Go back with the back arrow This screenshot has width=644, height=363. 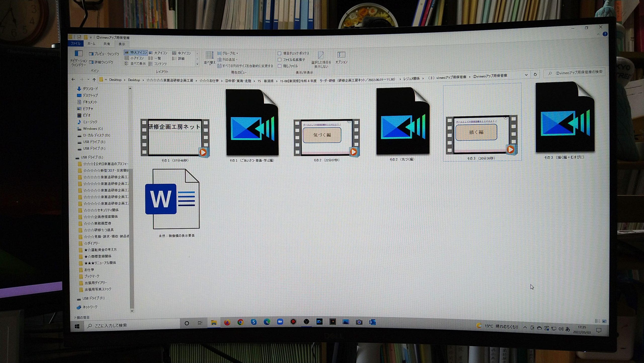[x=73, y=79]
